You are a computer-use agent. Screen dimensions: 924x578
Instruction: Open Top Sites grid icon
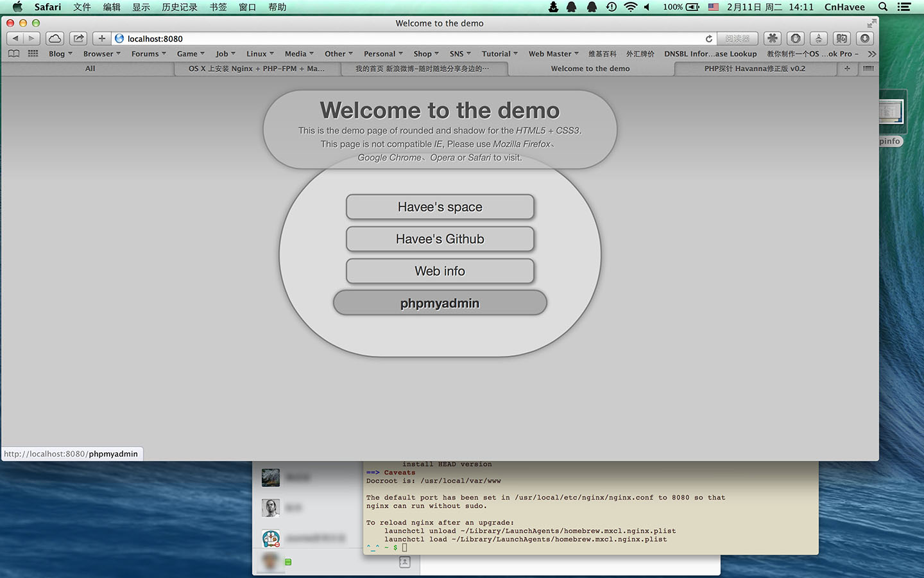point(33,54)
